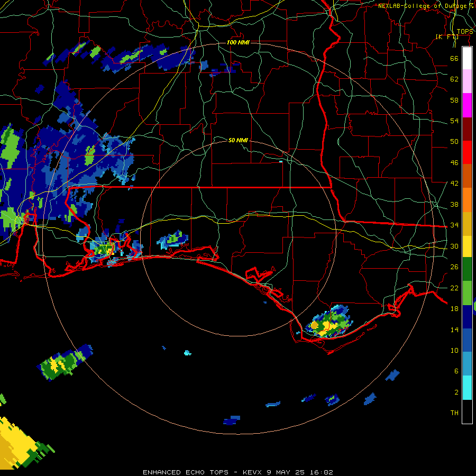The image size is (476, 476).
Task: Click the '100 NMI' range ring label
Action: coord(238,42)
